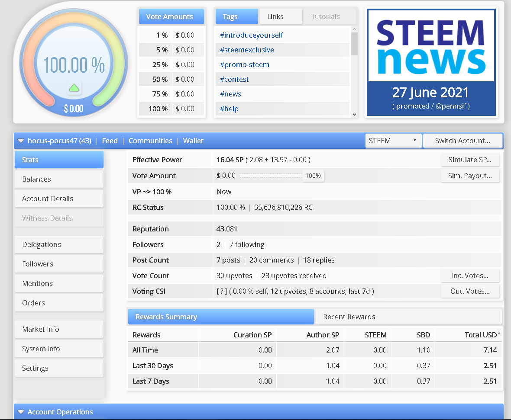
Task: Open Orders in the sidebar
Action: [x=59, y=303]
